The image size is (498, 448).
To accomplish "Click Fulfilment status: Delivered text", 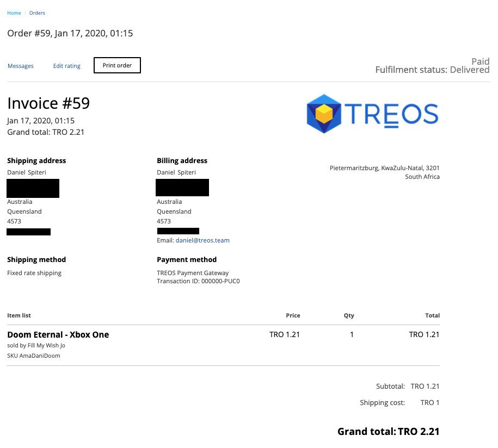I will point(432,70).
